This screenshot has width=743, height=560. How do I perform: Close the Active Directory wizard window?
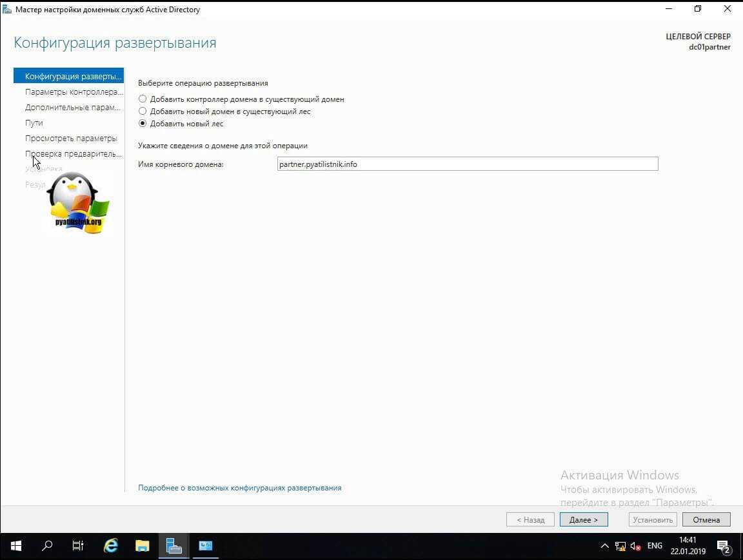pyautogui.click(x=728, y=9)
